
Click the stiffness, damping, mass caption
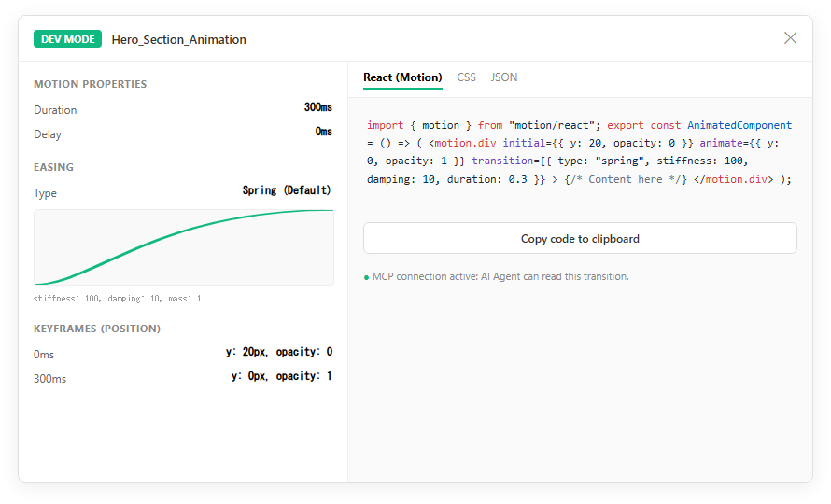click(x=117, y=299)
